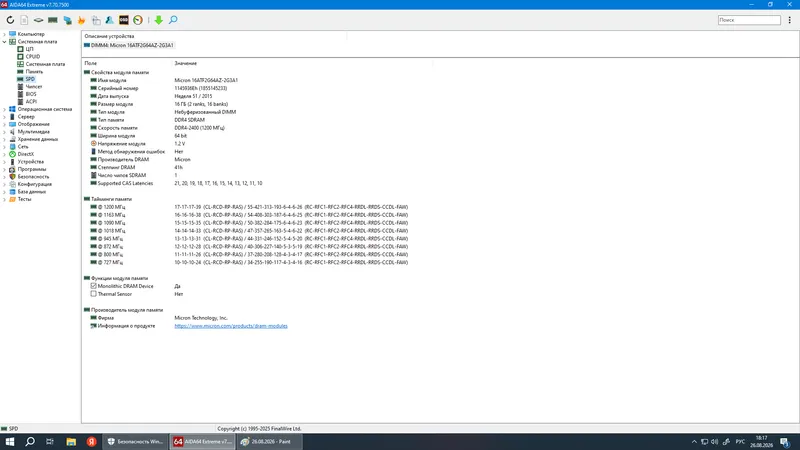Select Конфигурация in the tree
Viewport: 800px width, 450px height.
pos(34,184)
